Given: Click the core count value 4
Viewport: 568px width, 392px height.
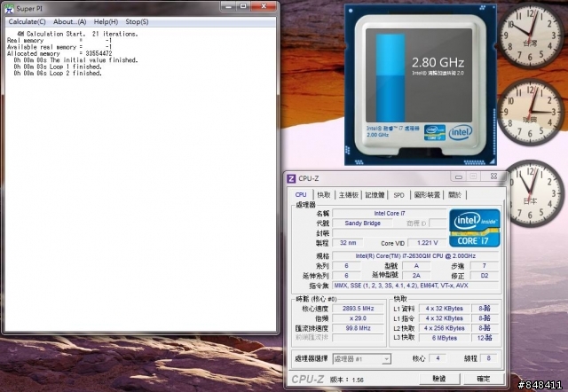Looking at the screenshot, I should point(438,358).
